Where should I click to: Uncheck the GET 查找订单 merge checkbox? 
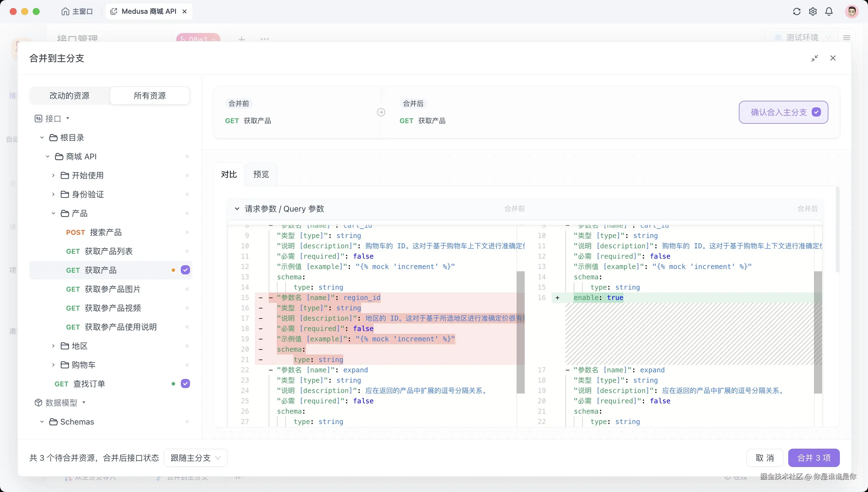point(185,383)
